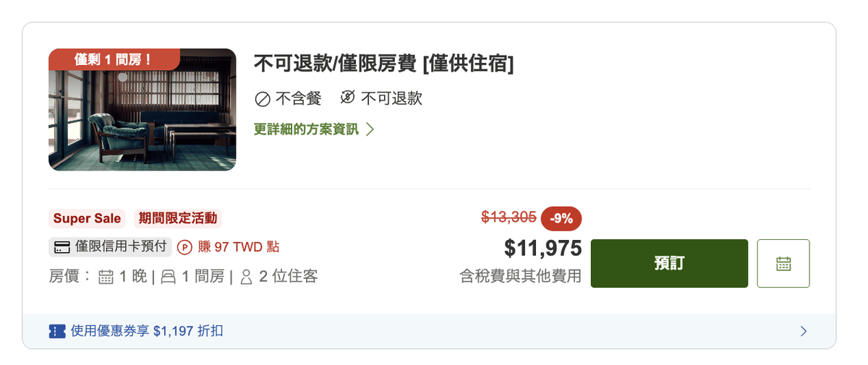The image size is (868, 365).
Task: Click the nights calendar icon by 1 晚
Action: point(106,276)
